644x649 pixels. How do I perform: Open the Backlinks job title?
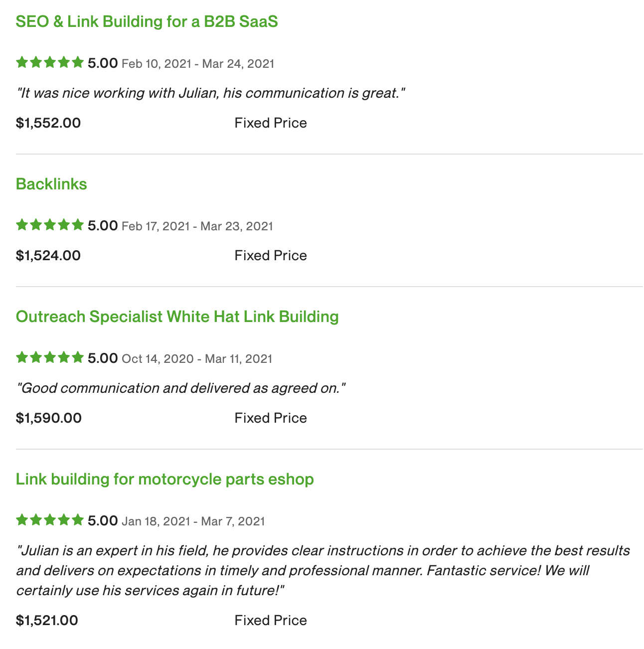coord(51,184)
